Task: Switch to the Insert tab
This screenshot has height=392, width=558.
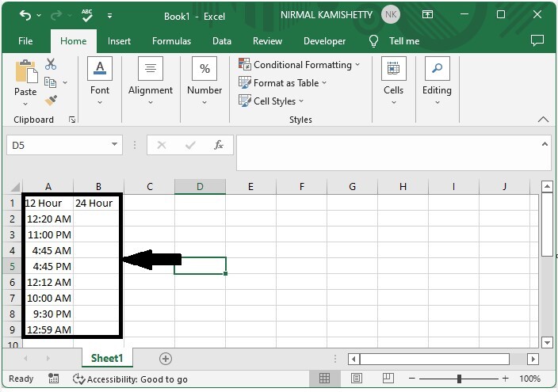Action: pyautogui.click(x=119, y=41)
